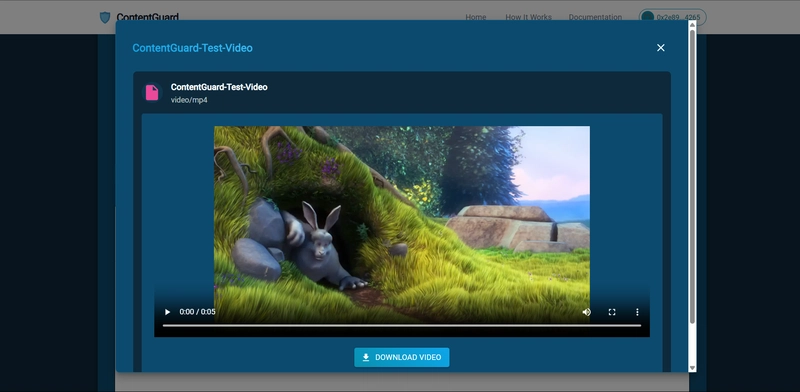Close the ContentGuard-Test-Video dialog
The width and height of the screenshot is (800, 392).
tap(661, 47)
